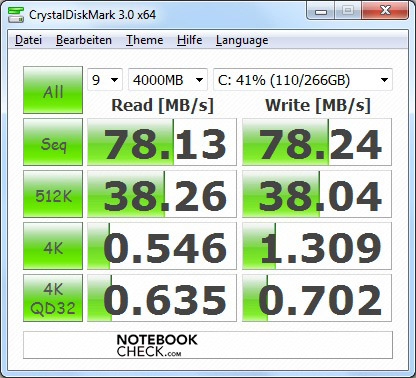
Task: Open the Bearbeiten menu
Action: pyautogui.click(x=84, y=40)
